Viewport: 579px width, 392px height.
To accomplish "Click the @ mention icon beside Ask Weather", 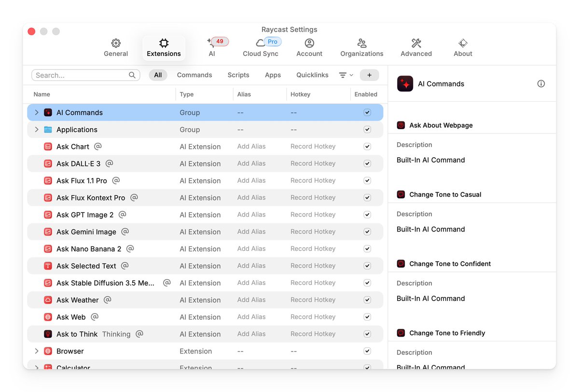I will (107, 299).
